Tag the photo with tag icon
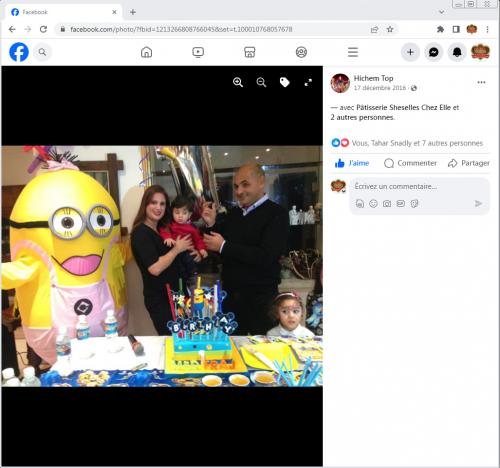Screen dimensions: 500x468 (285, 82)
